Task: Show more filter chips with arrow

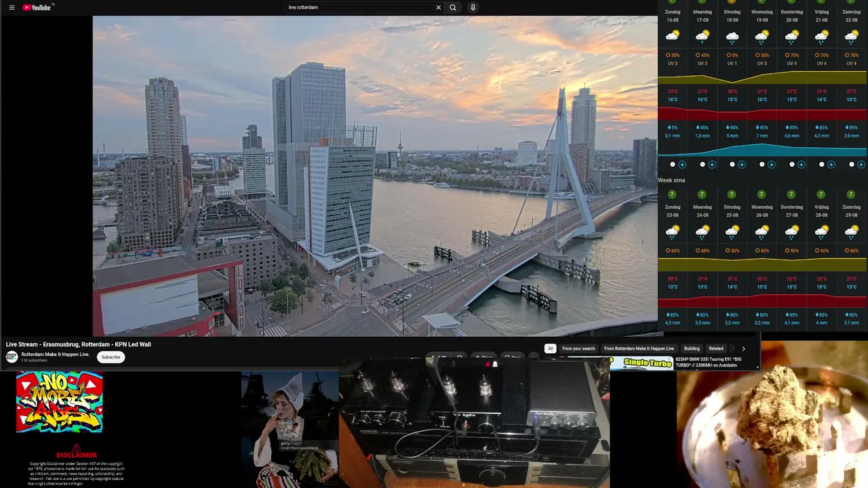Action: [743, 348]
